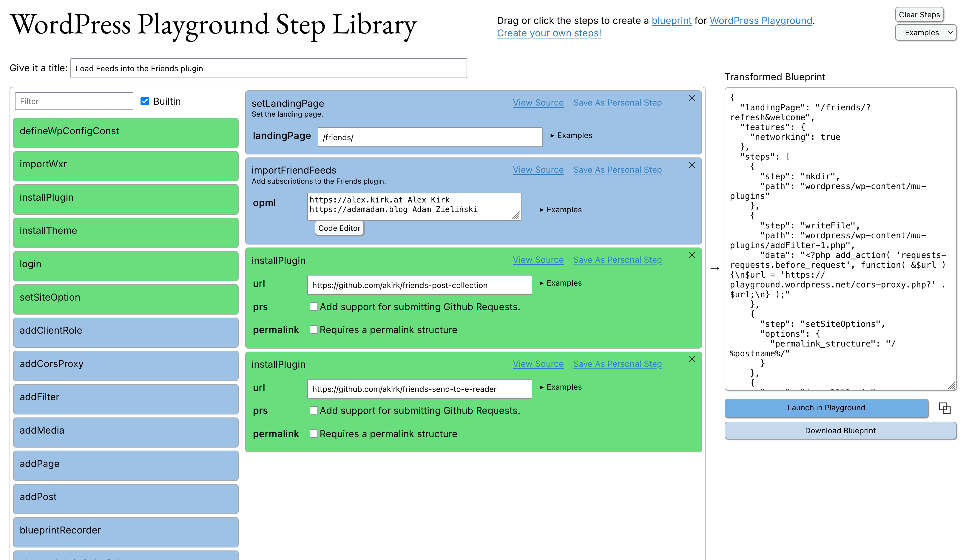Expand Examples for opml field
Image resolution: width=966 pixels, height=560 pixels.
[561, 210]
